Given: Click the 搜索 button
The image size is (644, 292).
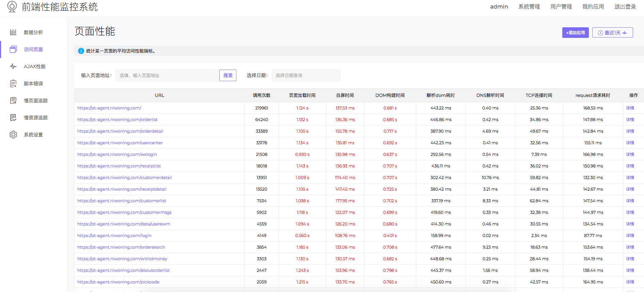Looking at the screenshot, I should pyautogui.click(x=228, y=75).
